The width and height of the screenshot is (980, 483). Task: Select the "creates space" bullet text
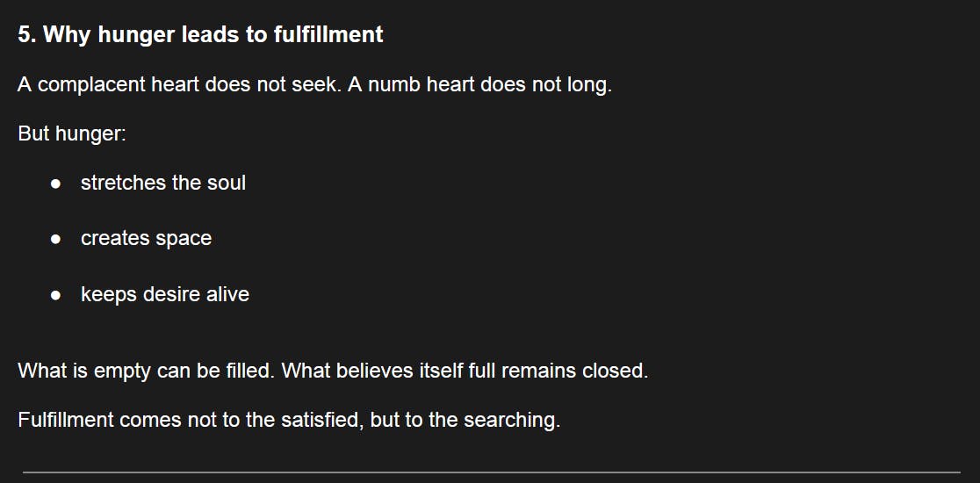pyautogui.click(x=146, y=239)
